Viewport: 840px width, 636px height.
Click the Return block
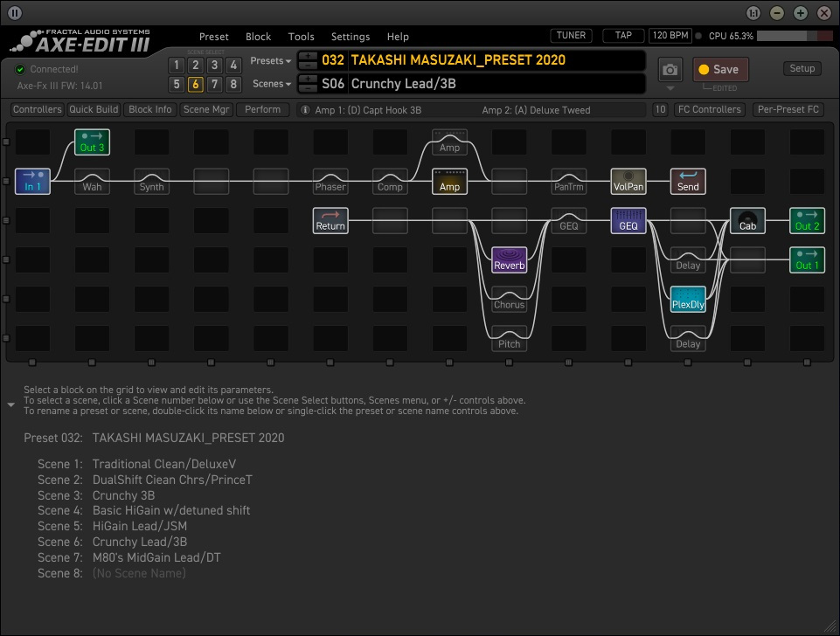click(x=330, y=221)
